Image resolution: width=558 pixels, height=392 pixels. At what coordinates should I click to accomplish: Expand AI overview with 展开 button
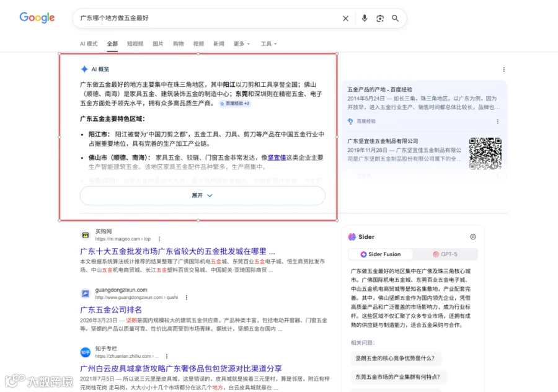203,195
